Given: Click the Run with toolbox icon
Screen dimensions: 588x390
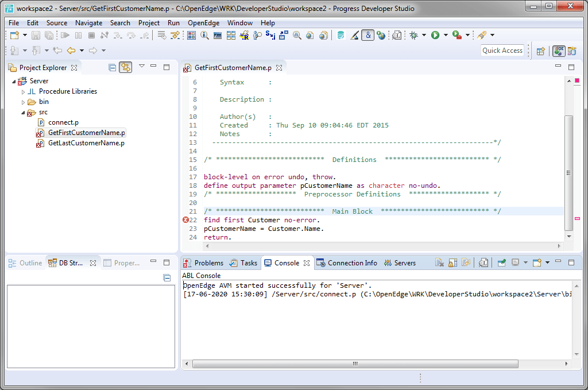Looking at the screenshot, I should 457,35.
